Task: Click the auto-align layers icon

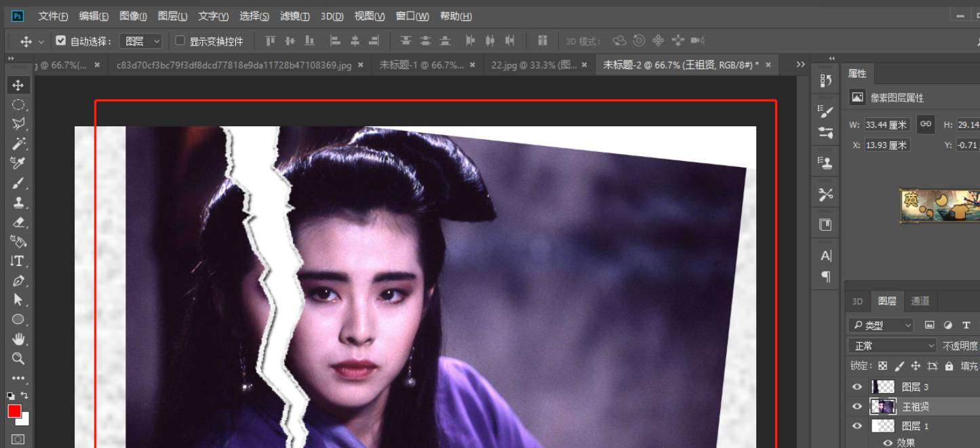Action: coord(542,41)
